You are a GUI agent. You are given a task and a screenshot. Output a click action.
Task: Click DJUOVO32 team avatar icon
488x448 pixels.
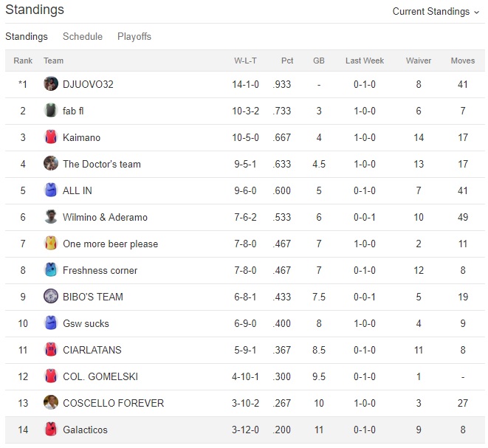coord(51,84)
